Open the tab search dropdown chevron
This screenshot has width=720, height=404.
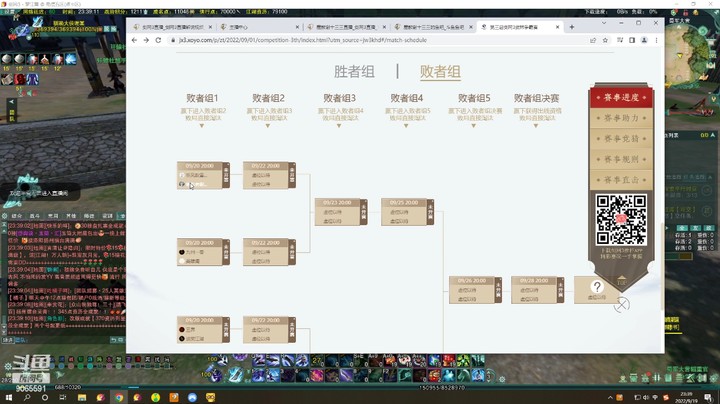point(604,22)
